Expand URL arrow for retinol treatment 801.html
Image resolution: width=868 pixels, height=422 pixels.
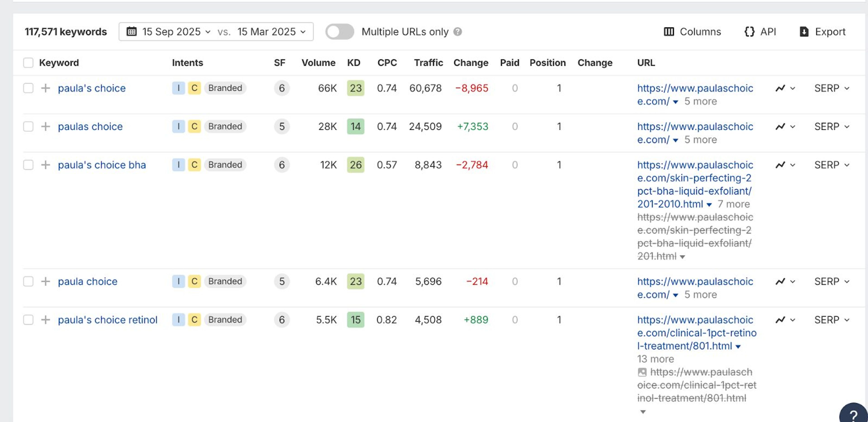738,347
